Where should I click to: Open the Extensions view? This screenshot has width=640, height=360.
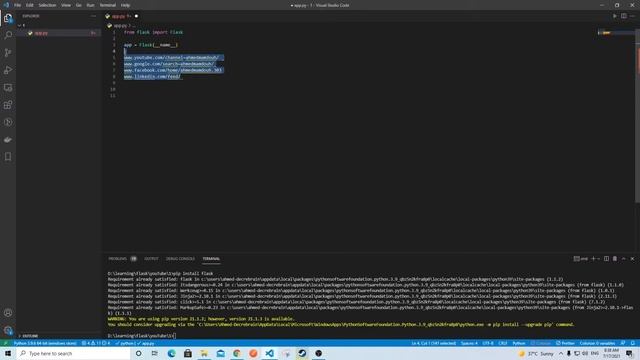point(8,105)
